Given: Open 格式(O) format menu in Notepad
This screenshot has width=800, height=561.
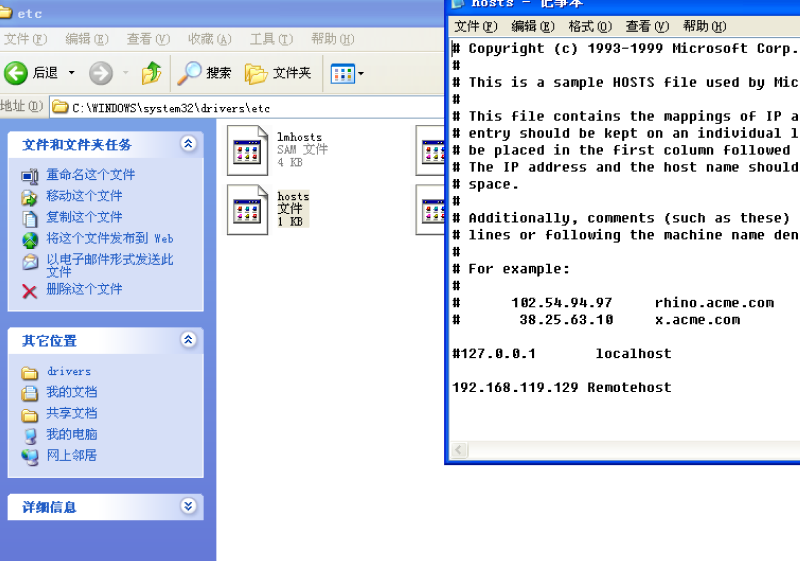Looking at the screenshot, I should (x=590, y=26).
